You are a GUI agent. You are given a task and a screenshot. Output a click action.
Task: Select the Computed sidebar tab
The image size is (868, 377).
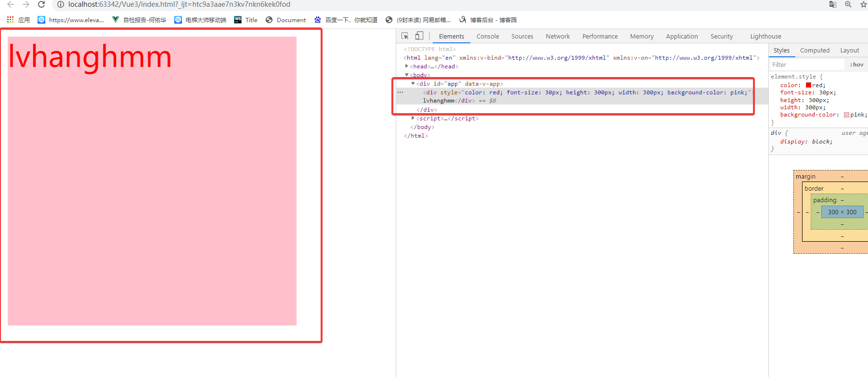pyautogui.click(x=815, y=51)
